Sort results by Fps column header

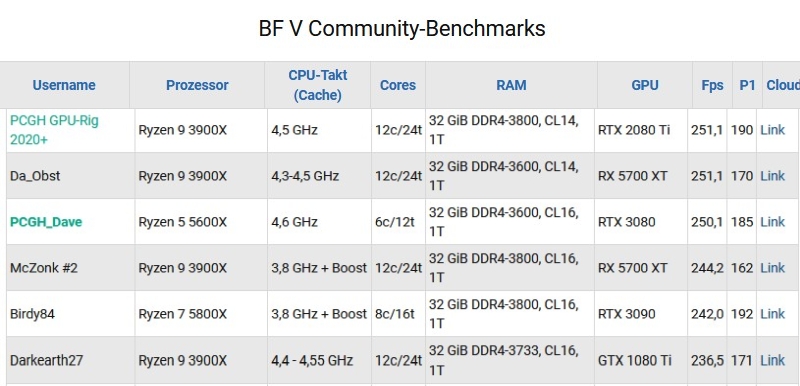712,85
